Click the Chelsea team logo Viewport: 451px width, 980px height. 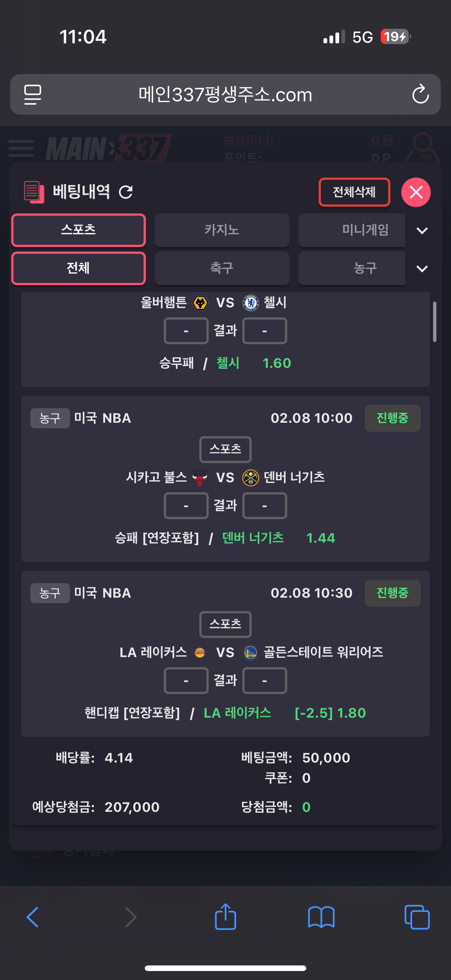251,303
